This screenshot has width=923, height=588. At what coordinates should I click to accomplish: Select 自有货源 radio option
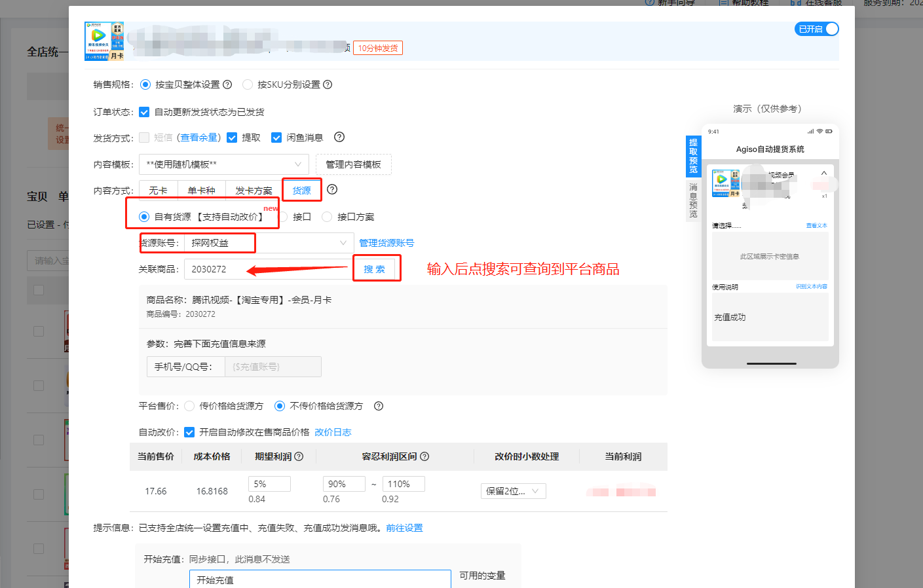pyautogui.click(x=144, y=217)
